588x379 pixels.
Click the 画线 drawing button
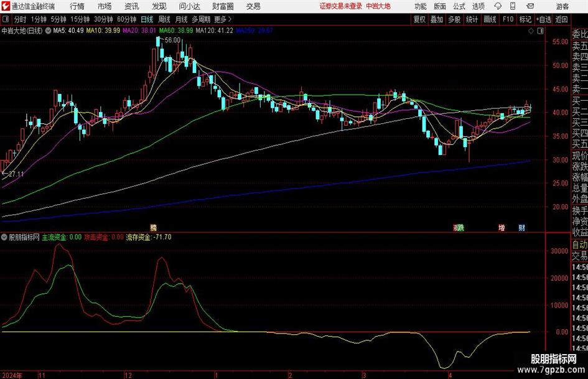coord(490,19)
